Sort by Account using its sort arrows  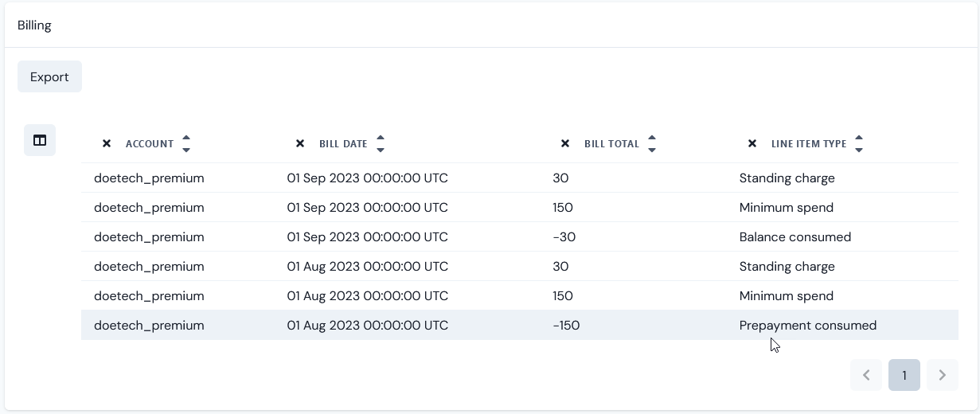[x=186, y=144]
